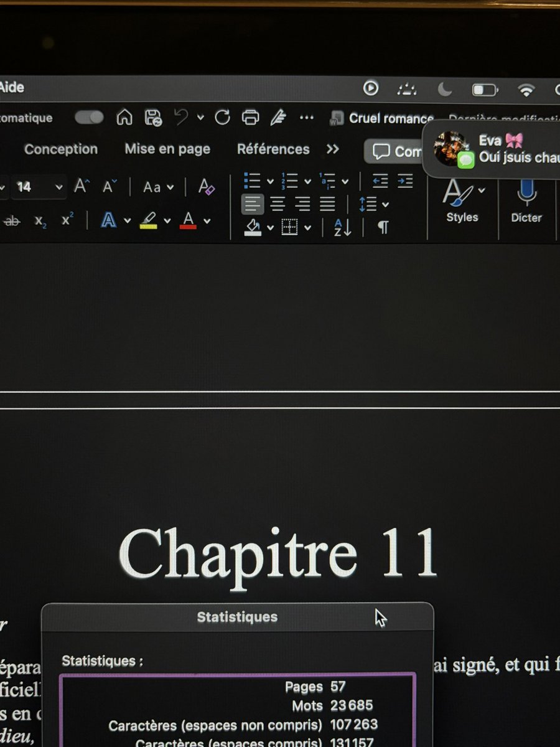The height and width of the screenshot is (747, 560).
Task: Apply yellow text highlight color
Action: click(x=148, y=220)
